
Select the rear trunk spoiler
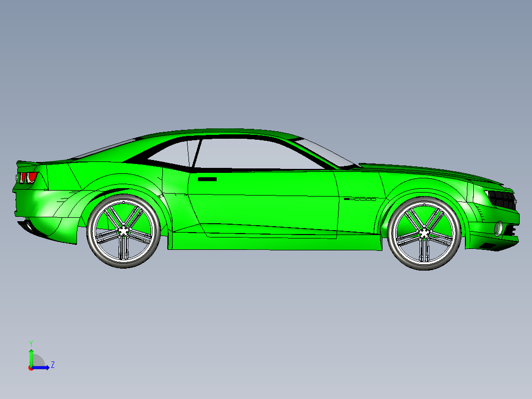point(27,163)
